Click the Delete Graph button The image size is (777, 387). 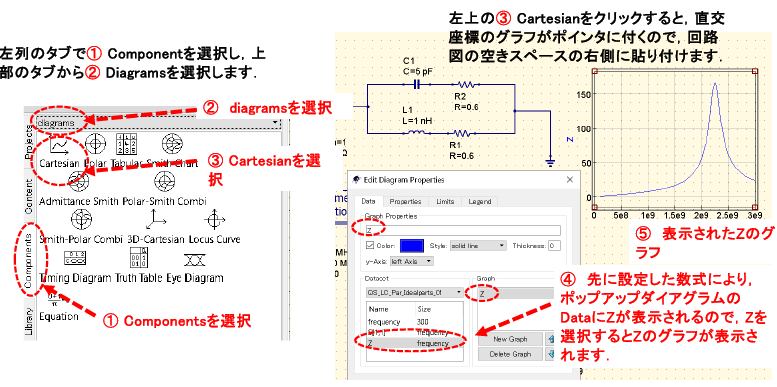510,354
